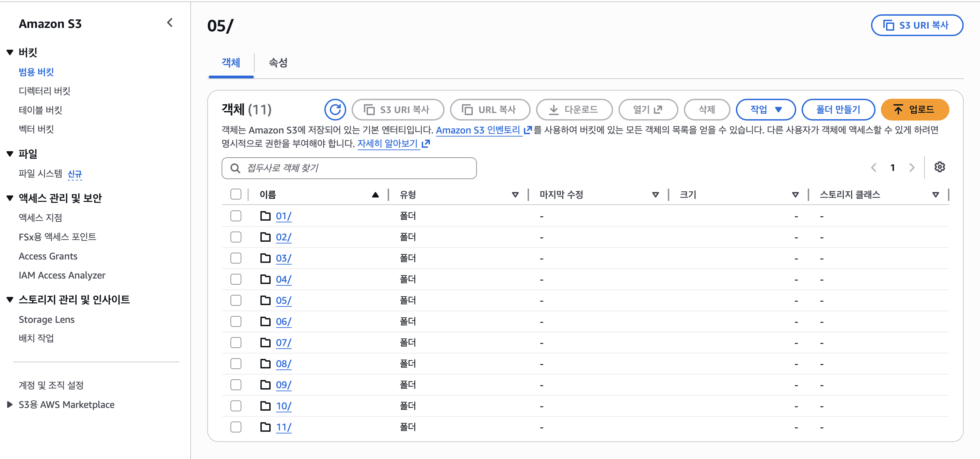Click toolbar S3 URI 복사 button

pyautogui.click(x=398, y=110)
